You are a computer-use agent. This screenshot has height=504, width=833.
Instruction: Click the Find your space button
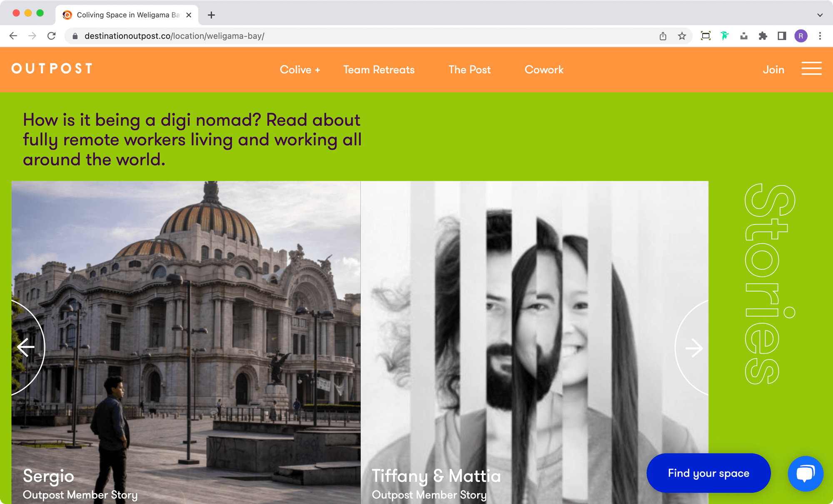tap(708, 473)
